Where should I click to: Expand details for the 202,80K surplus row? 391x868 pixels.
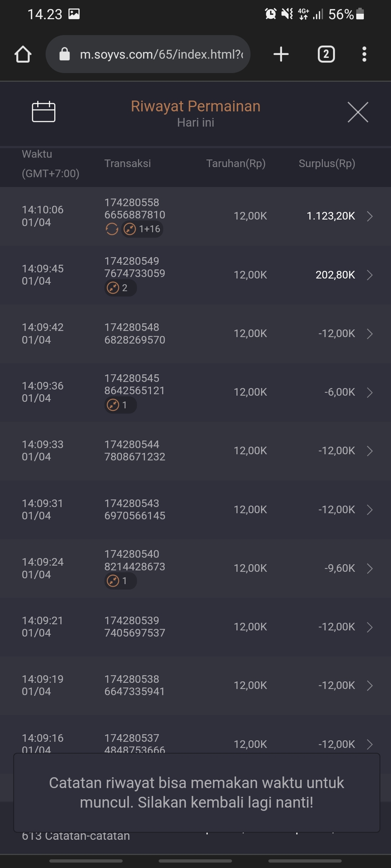[370, 275]
